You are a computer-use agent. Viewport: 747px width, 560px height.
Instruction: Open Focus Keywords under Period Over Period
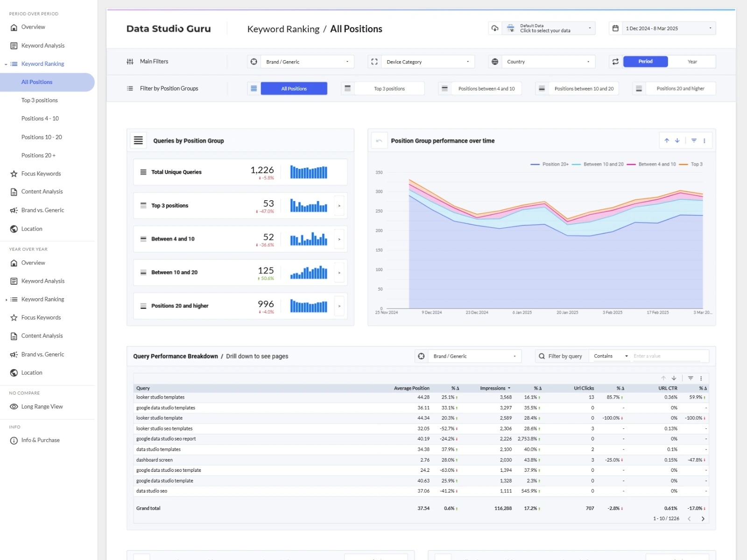(x=41, y=174)
